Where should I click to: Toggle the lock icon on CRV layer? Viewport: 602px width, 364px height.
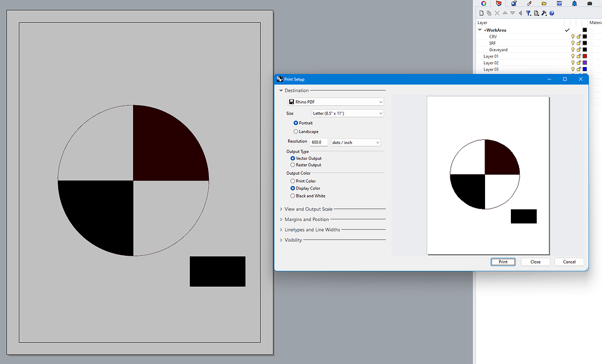[x=578, y=36]
